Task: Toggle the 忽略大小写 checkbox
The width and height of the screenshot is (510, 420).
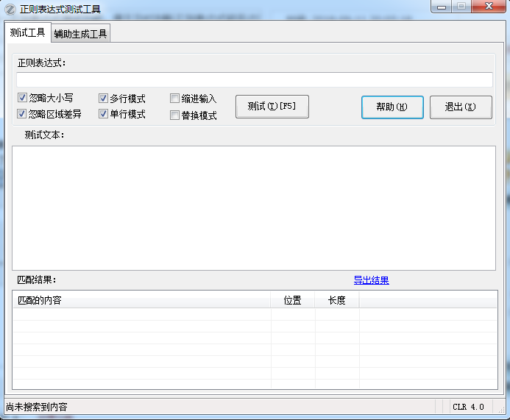Action: pos(22,98)
